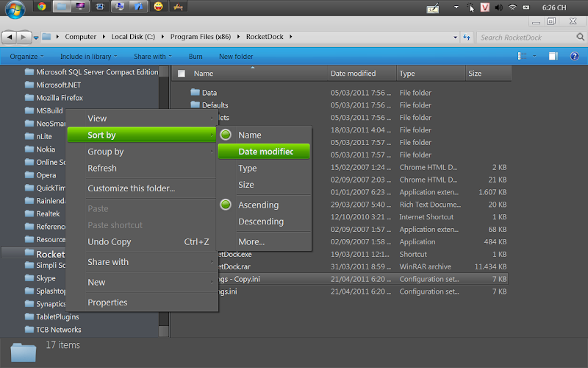Select Sort by in context menu

click(142, 135)
